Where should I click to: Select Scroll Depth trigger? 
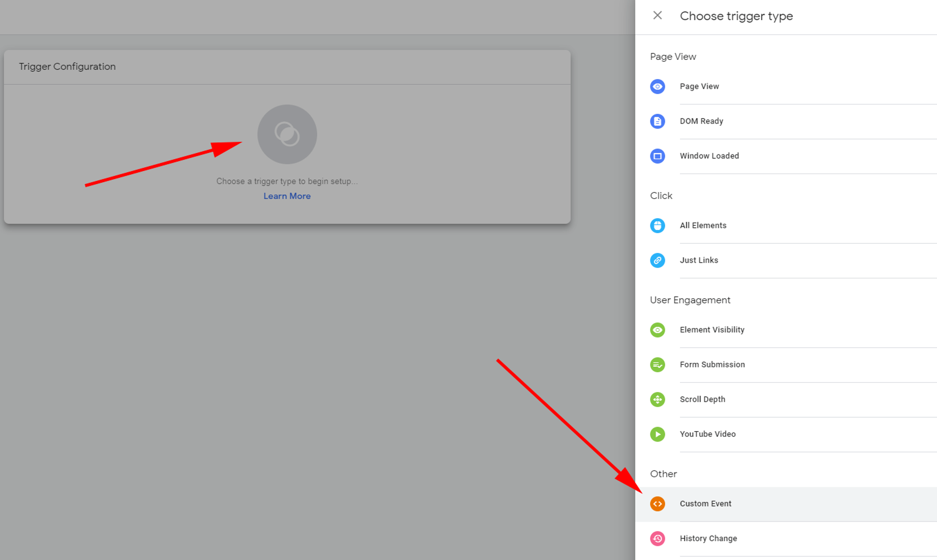pyautogui.click(x=786, y=399)
